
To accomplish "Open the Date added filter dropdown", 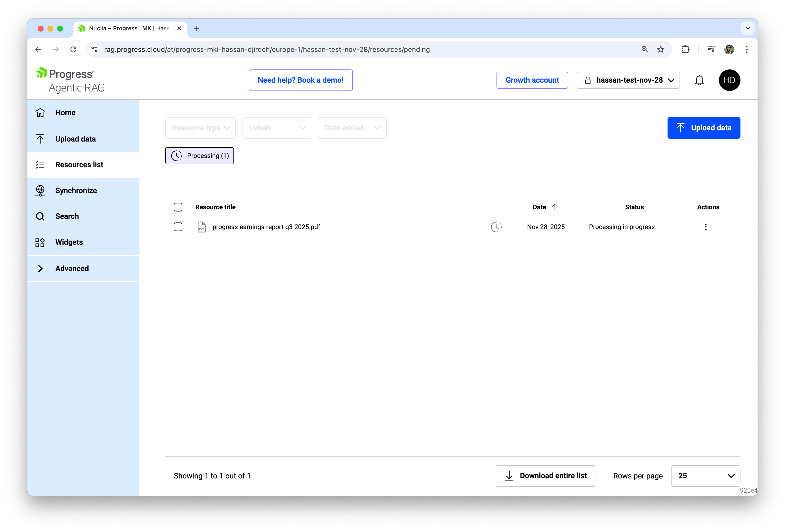I will pyautogui.click(x=352, y=128).
